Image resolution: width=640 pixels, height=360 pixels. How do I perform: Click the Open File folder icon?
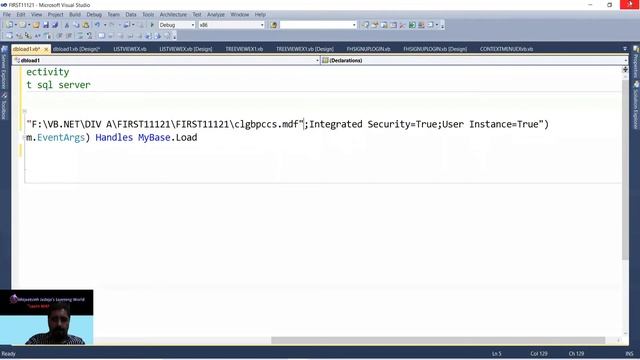[36, 25]
